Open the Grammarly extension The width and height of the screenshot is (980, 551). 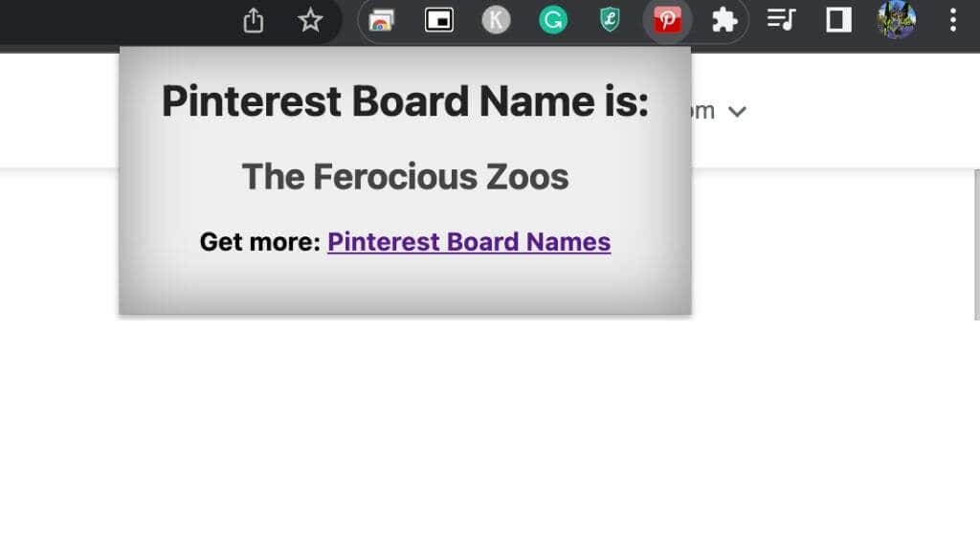tap(553, 20)
